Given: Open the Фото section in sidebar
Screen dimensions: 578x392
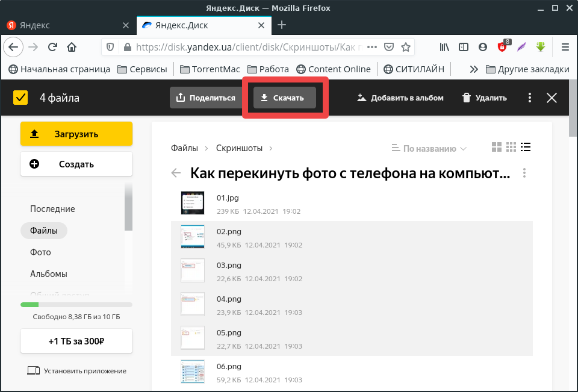Looking at the screenshot, I should coord(40,252).
